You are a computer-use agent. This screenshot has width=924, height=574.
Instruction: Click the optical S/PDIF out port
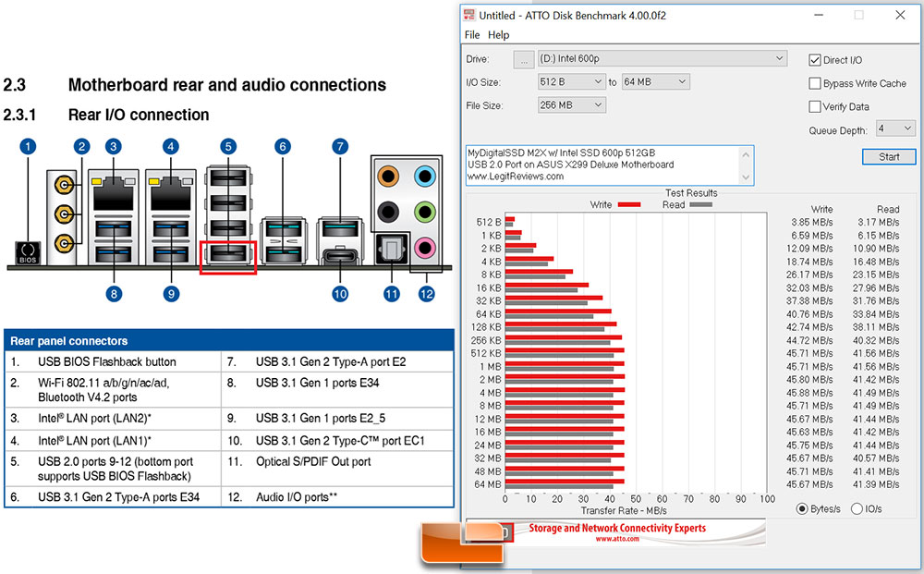pos(391,250)
